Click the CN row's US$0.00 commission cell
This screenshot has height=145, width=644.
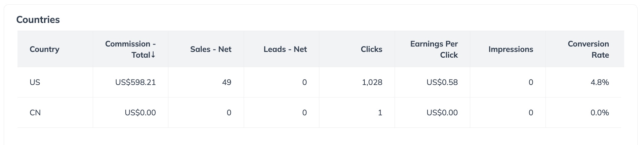coord(140,113)
